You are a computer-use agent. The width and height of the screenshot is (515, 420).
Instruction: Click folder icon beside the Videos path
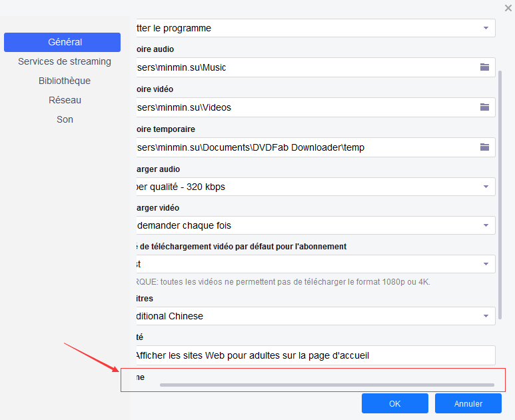pos(484,107)
